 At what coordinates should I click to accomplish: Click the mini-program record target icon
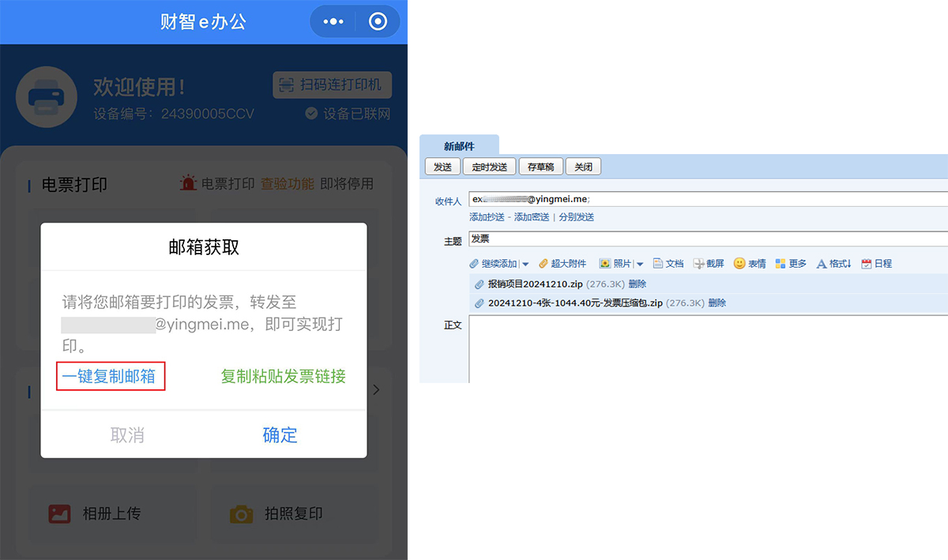click(x=378, y=21)
